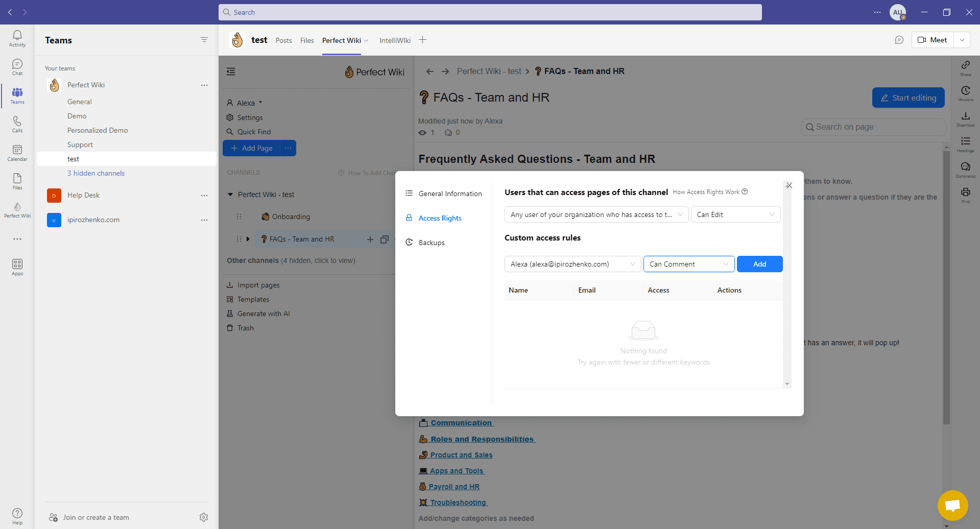Open Calendar in the Teams sidebar
Image resolution: width=980 pixels, height=529 pixels.
click(17, 153)
